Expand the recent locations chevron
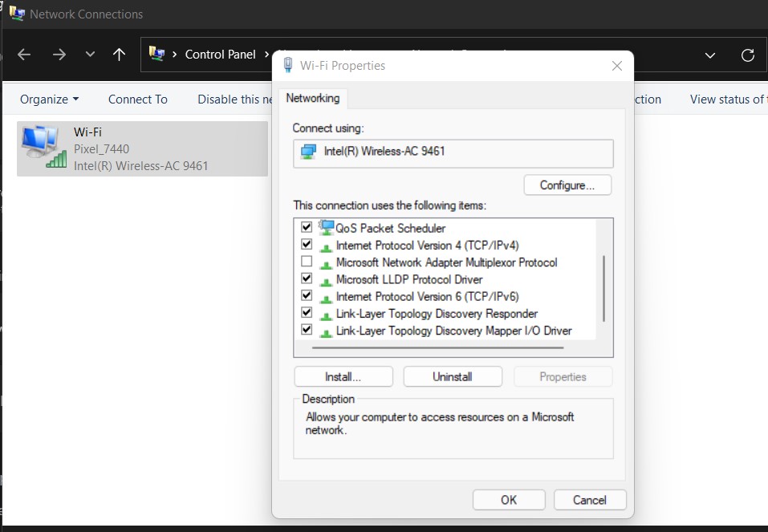 [x=90, y=55]
